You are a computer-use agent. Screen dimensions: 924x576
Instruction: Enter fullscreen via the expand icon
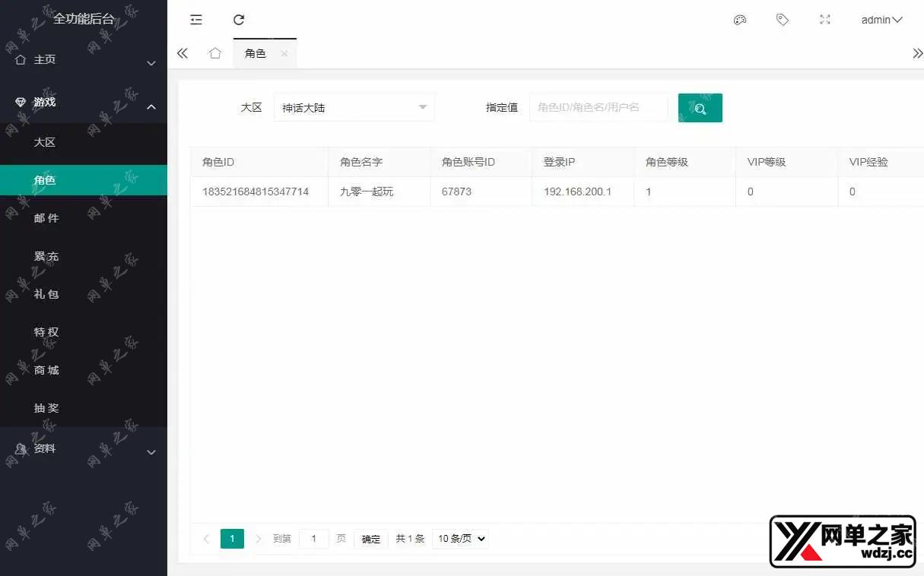click(825, 19)
